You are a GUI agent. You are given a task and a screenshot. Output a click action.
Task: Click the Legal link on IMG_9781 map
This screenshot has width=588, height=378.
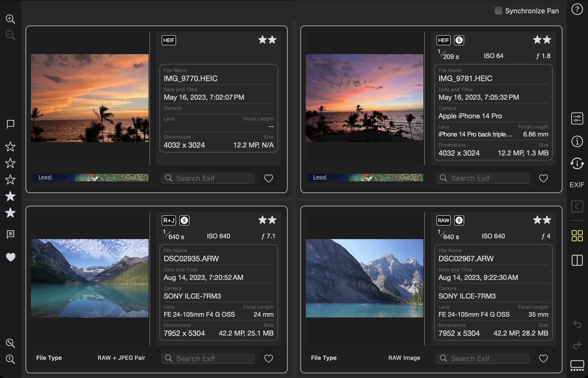[320, 177]
